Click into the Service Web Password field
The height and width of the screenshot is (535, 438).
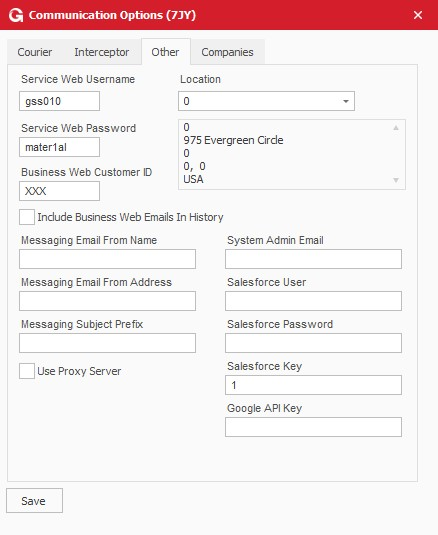click(x=59, y=147)
